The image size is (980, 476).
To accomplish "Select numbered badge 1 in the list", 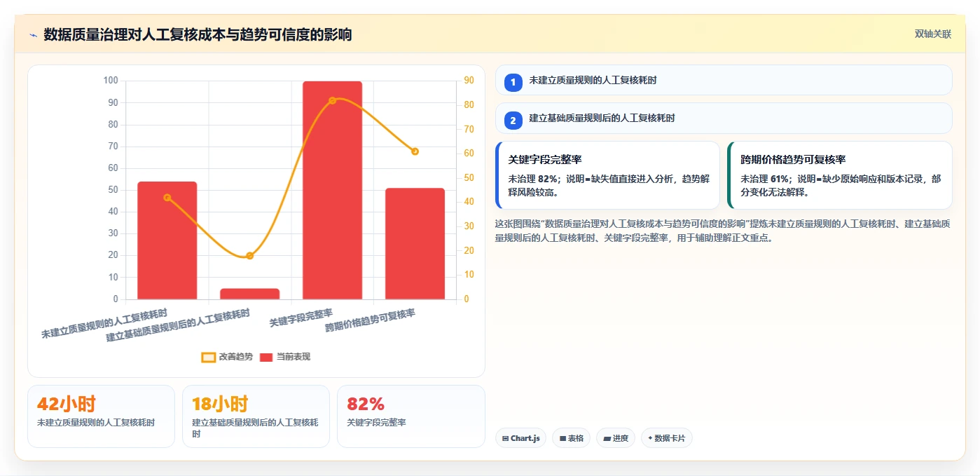I will (513, 82).
